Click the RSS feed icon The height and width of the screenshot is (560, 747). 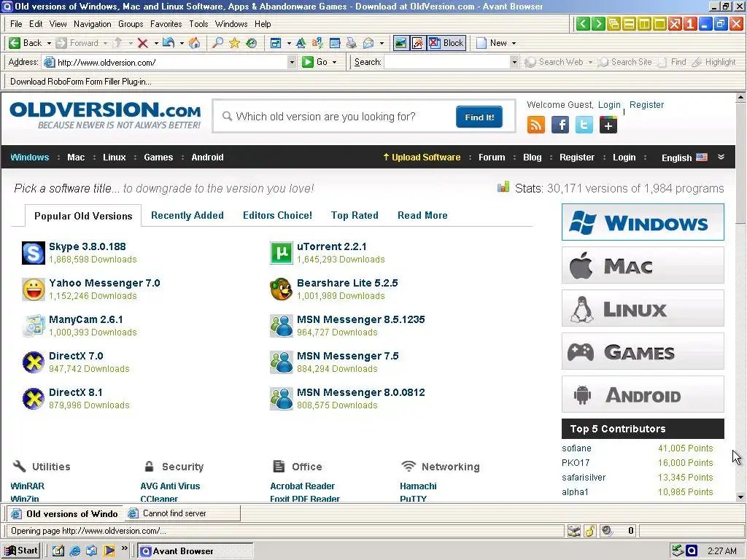[536, 125]
